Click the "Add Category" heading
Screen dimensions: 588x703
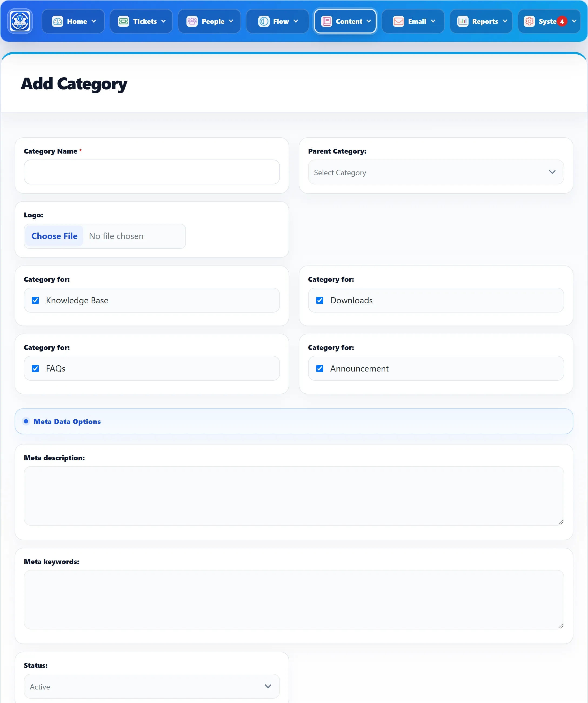(74, 84)
